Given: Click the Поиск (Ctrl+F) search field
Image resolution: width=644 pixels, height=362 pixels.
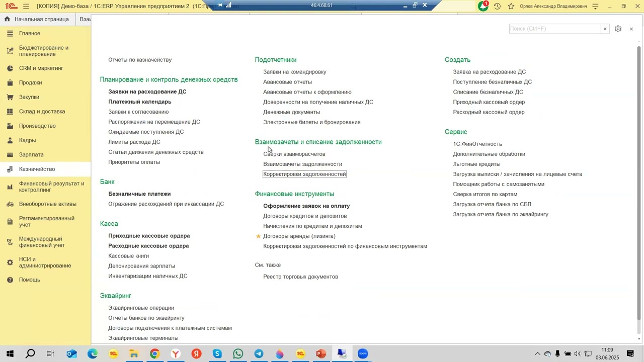Looking at the screenshot, I should click(x=555, y=29).
